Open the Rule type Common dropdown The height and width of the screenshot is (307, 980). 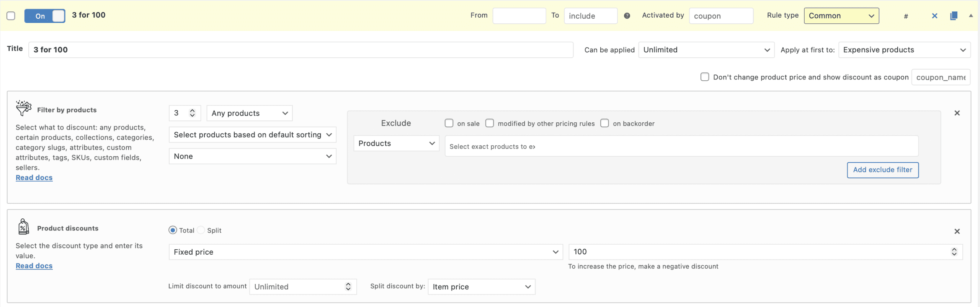pos(841,16)
